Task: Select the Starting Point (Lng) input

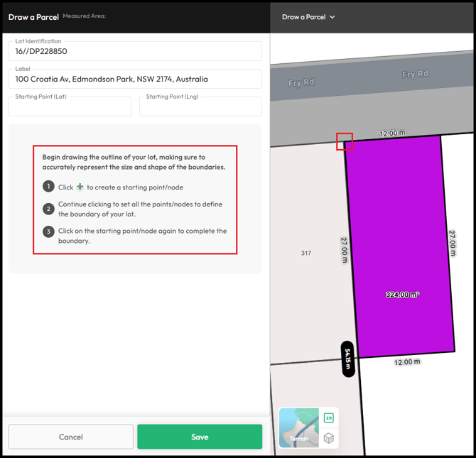Action: pyautogui.click(x=200, y=107)
